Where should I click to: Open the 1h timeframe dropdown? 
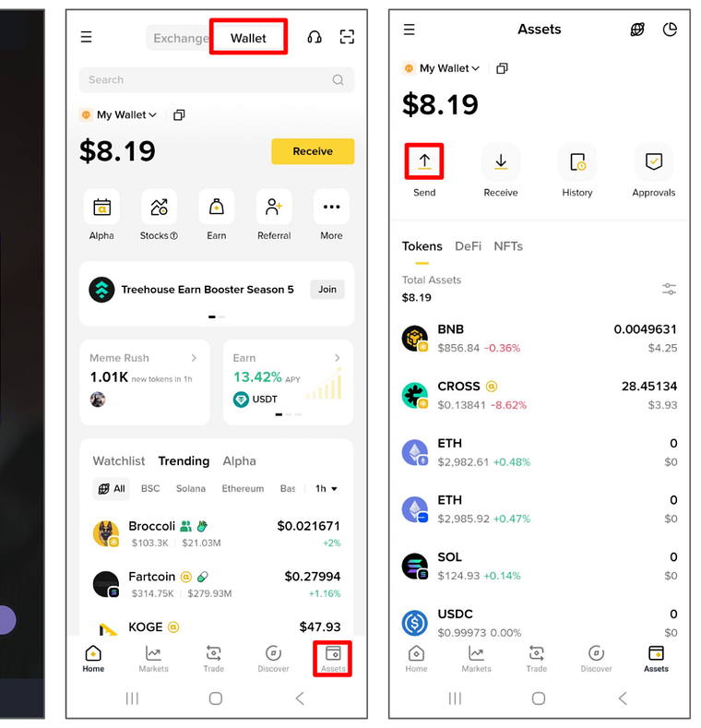pos(327,488)
